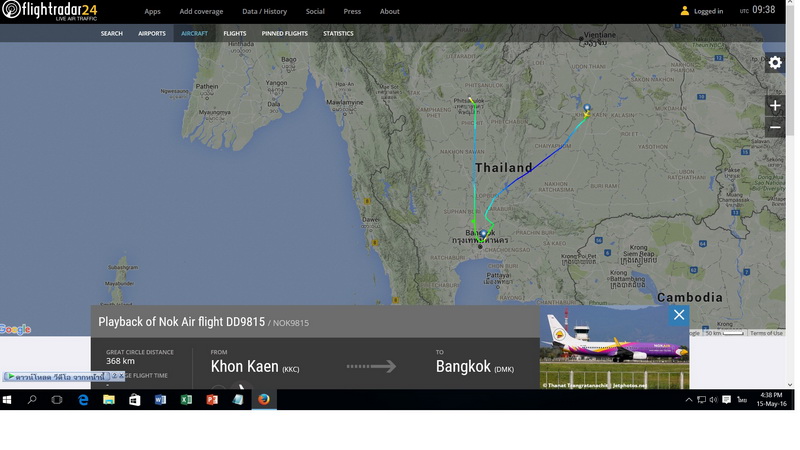Show hidden system tray icons
The height and width of the screenshot is (450, 800).
[689, 400]
